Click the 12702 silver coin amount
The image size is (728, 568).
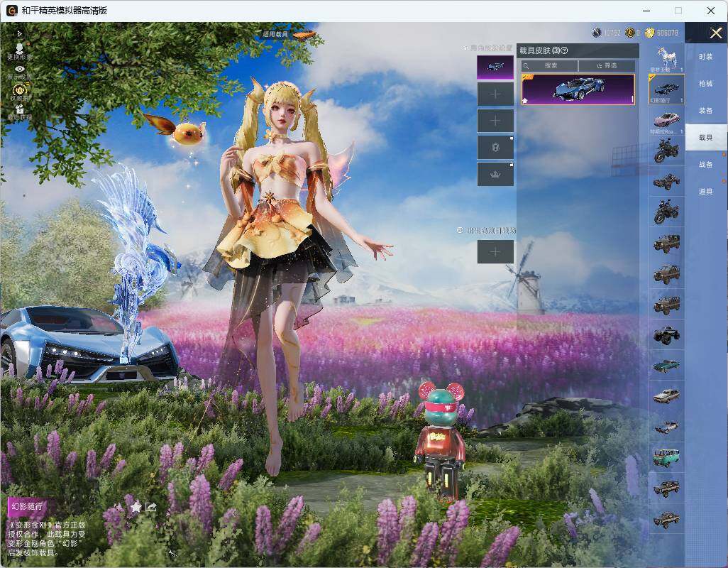click(x=612, y=33)
